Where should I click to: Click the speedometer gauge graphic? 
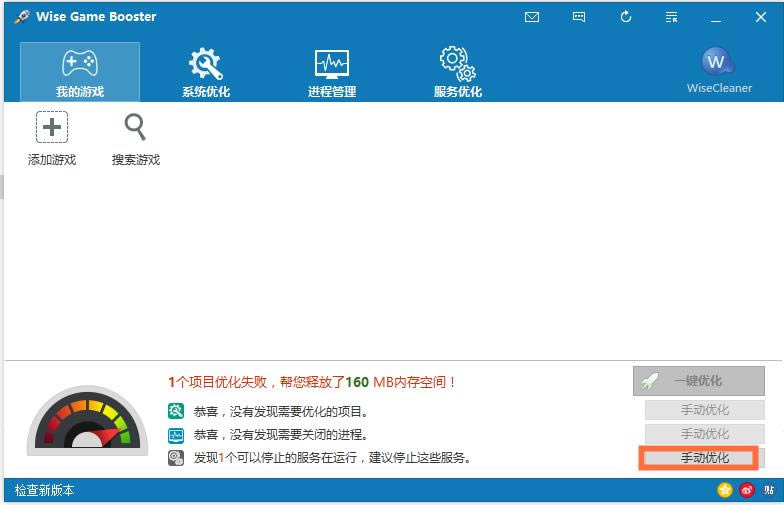click(88, 420)
